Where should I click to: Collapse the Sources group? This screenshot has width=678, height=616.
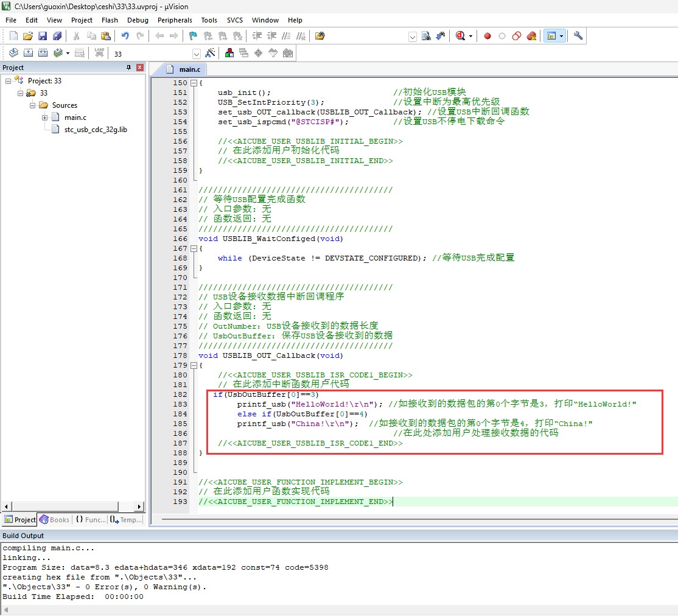click(x=32, y=105)
